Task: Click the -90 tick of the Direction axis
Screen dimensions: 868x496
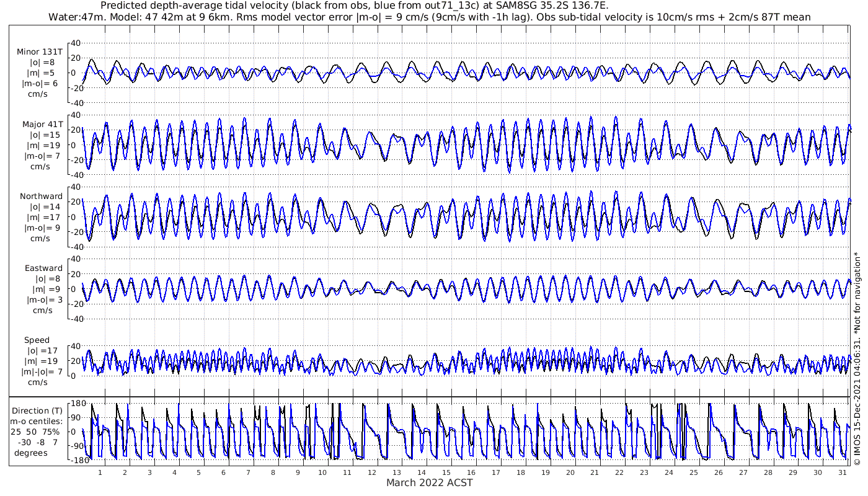Action: [x=76, y=446]
